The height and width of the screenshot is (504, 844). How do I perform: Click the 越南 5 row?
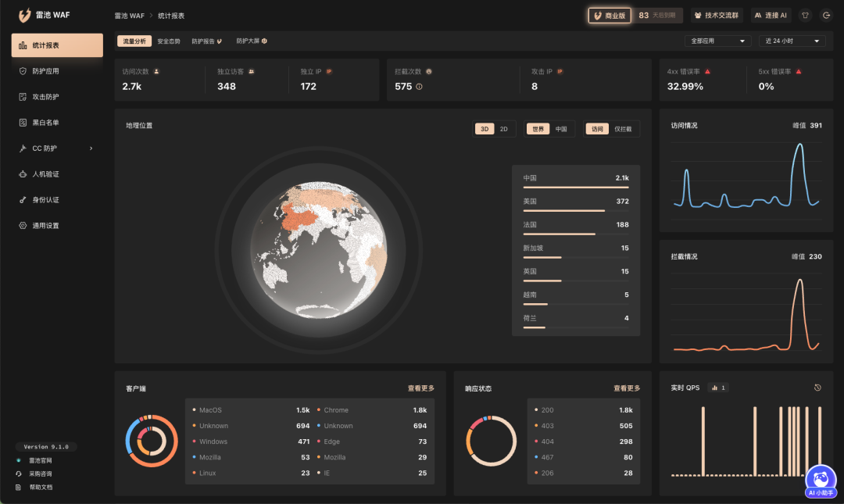click(576, 297)
